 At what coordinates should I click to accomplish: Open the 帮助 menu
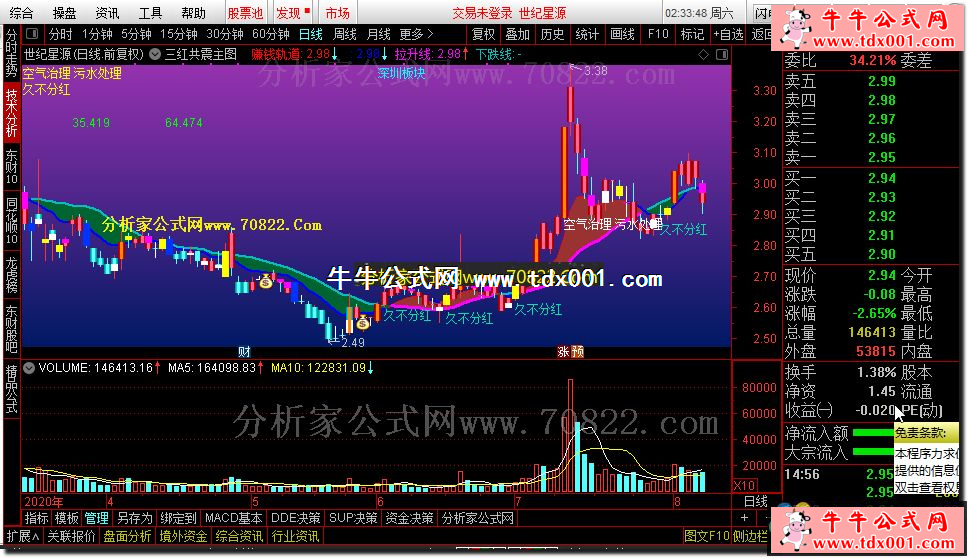[193, 13]
